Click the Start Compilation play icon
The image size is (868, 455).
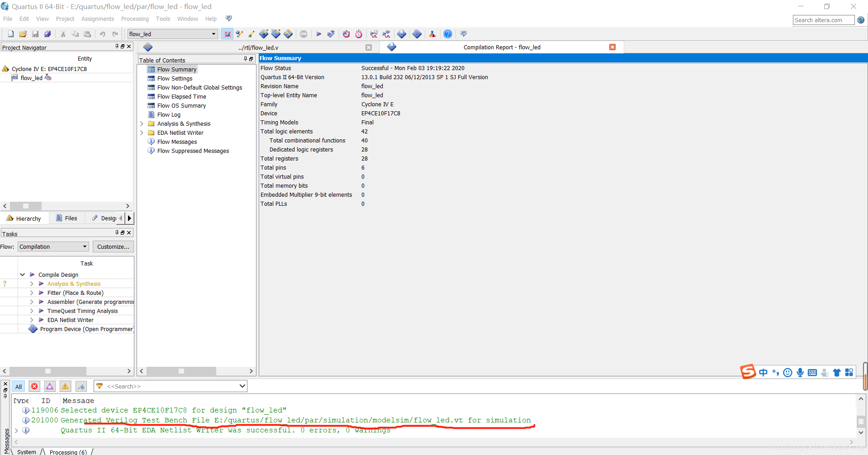point(318,34)
